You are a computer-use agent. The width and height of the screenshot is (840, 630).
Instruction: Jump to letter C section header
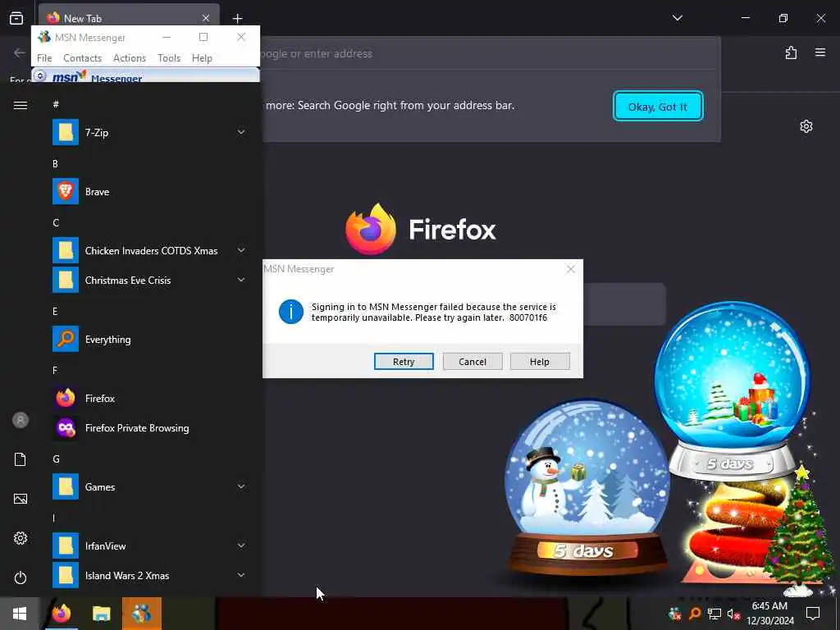pos(55,222)
